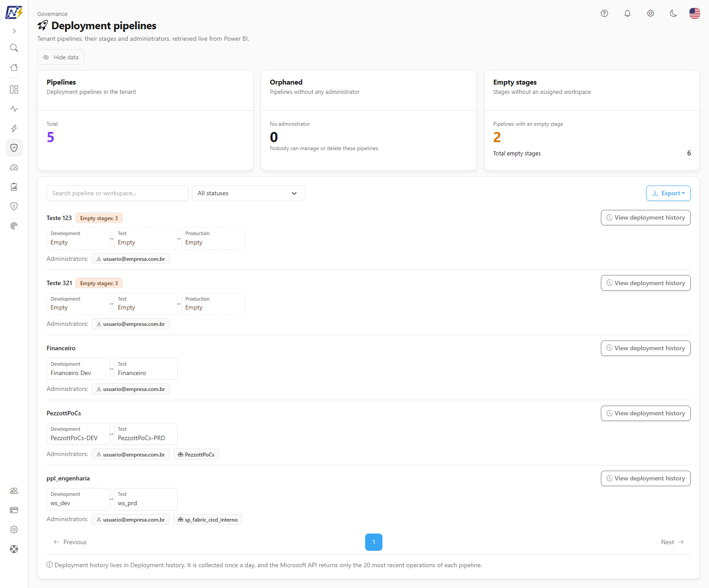Toggle dark mode moon icon
This screenshot has width=709, height=588.
pyautogui.click(x=674, y=13)
